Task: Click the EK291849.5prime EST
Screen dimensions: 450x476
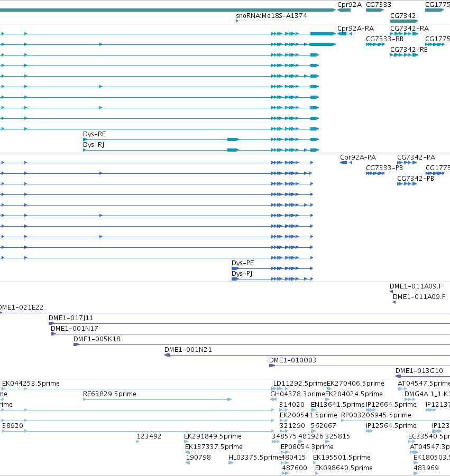Action: coord(186,442)
